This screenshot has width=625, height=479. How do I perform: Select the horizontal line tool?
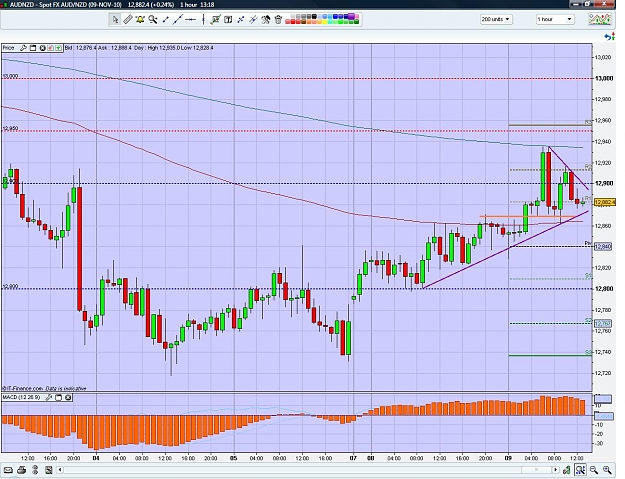tap(191, 19)
